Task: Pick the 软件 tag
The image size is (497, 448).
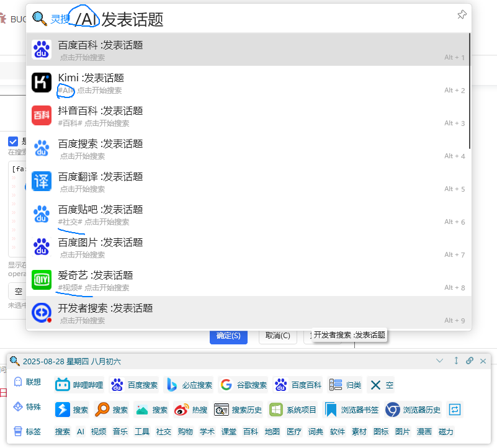Action: pyautogui.click(x=338, y=431)
